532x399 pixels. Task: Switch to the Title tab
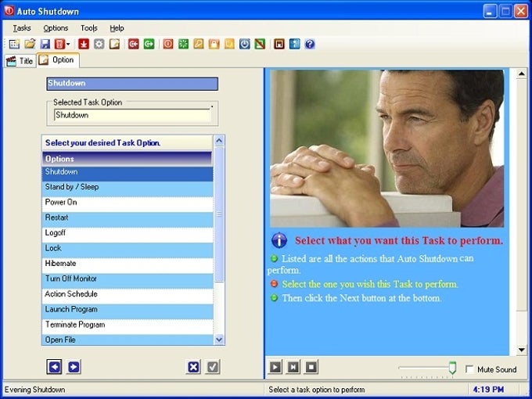pos(20,61)
